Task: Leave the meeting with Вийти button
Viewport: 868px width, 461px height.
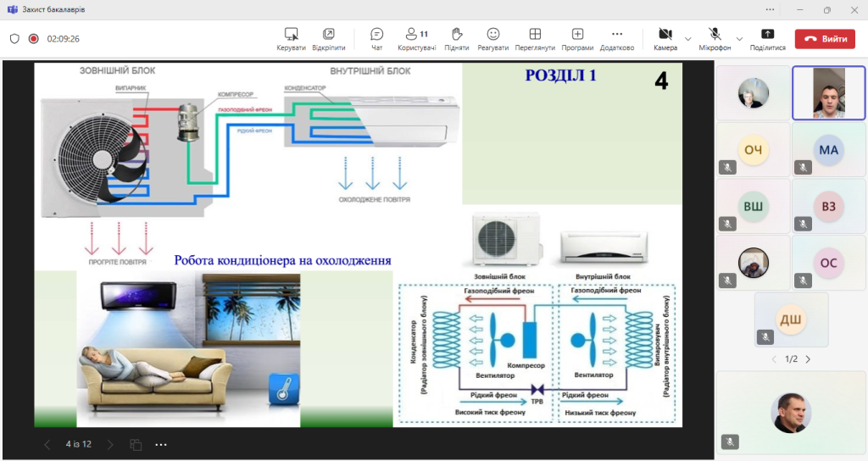Action: tap(825, 39)
